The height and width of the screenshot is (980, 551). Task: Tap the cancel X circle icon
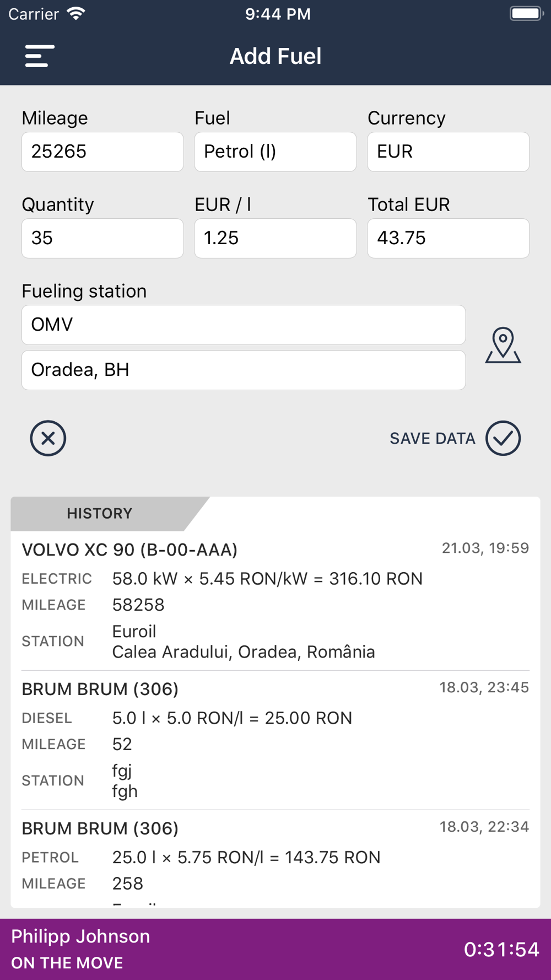(x=48, y=438)
